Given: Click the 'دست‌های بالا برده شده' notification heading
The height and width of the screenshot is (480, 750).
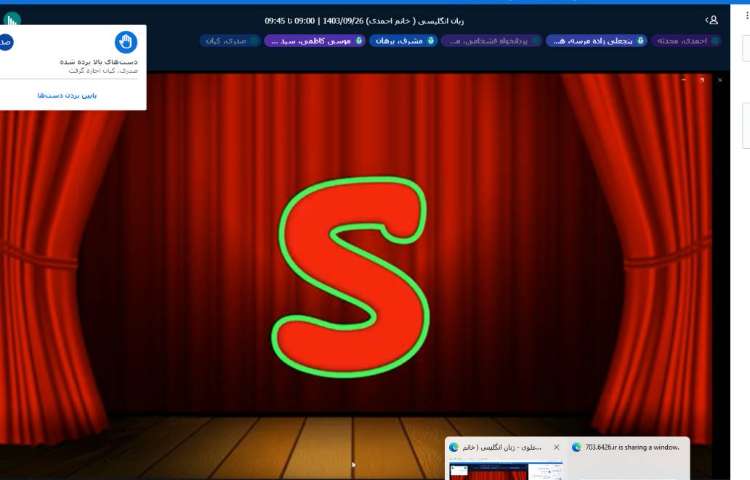Looking at the screenshot, I should [99, 62].
